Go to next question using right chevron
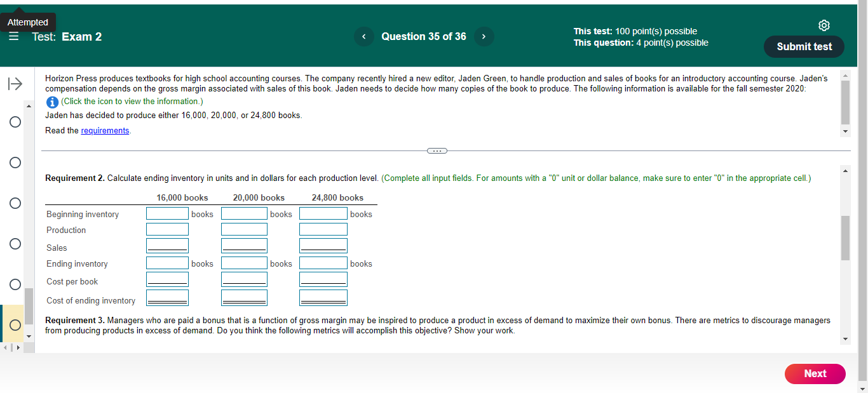 [x=484, y=36]
